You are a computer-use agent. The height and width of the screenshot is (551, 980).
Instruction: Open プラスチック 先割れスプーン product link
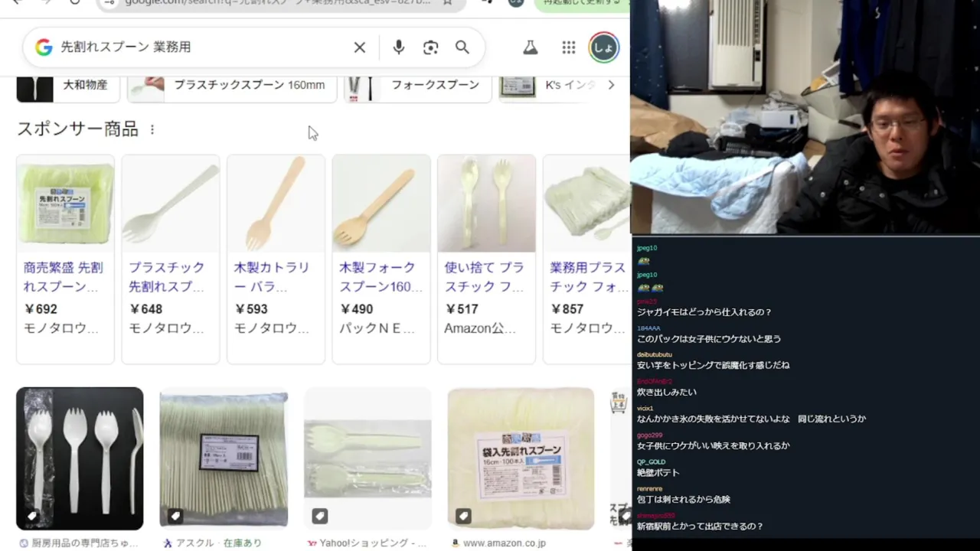tap(167, 277)
